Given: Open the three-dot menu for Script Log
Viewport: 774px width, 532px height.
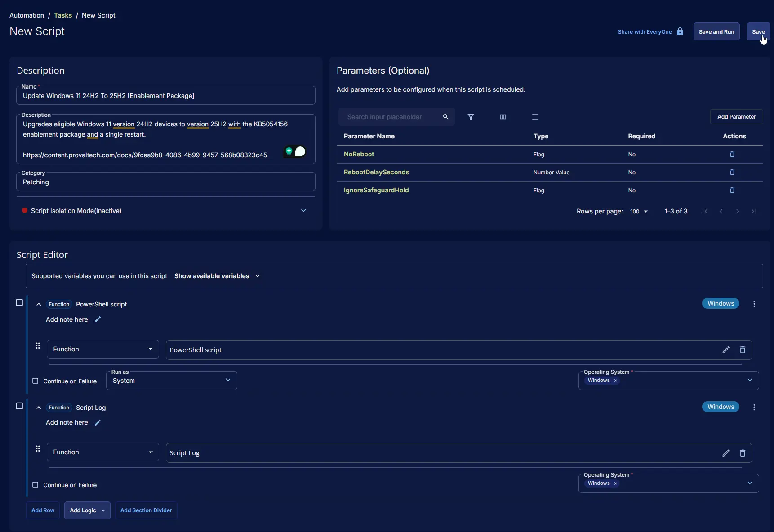Looking at the screenshot, I should 754,407.
